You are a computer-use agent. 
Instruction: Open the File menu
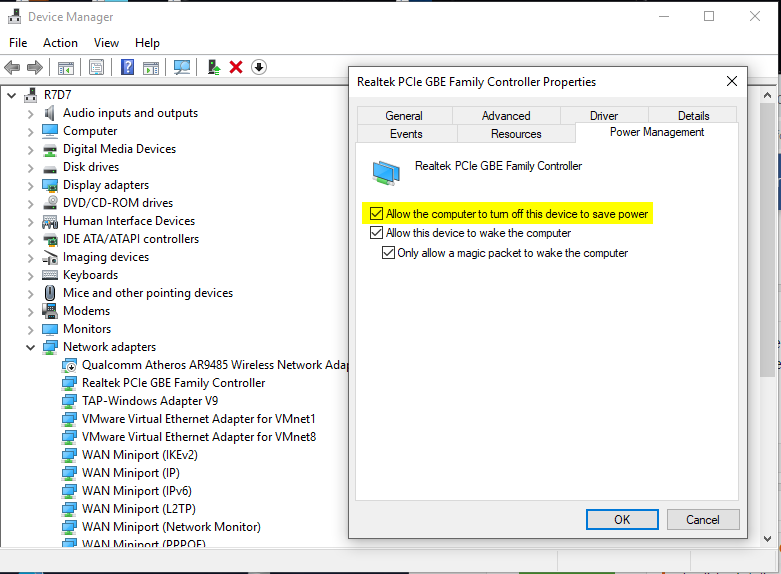(18, 43)
